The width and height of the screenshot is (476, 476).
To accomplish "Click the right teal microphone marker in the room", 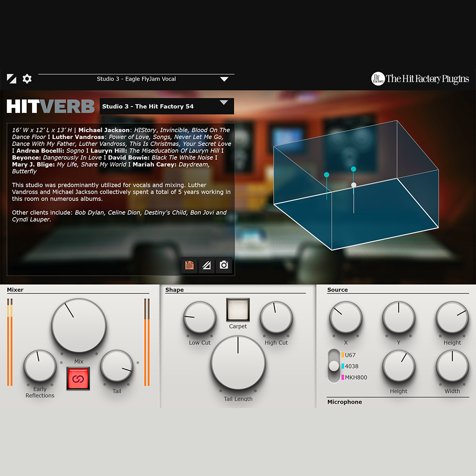I will [x=353, y=169].
